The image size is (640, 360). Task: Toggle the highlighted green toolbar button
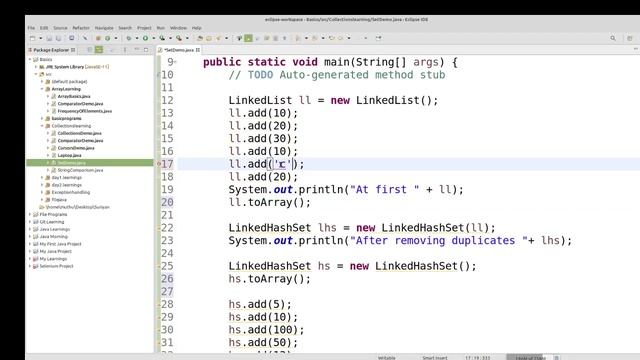pyautogui.click(x=248, y=38)
